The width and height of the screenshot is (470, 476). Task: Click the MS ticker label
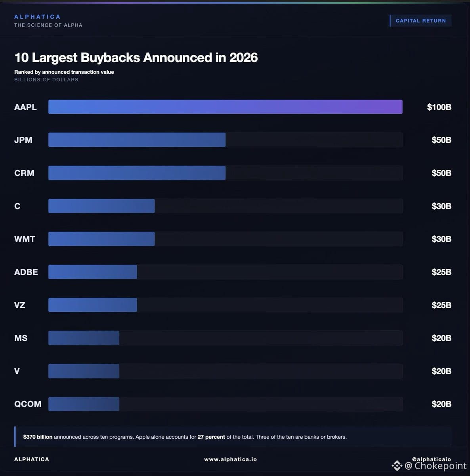[21, 338]
